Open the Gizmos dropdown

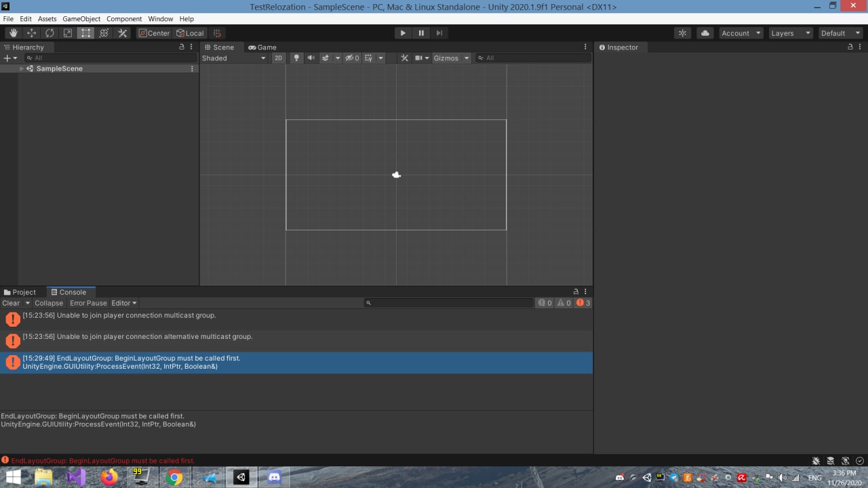coord(452,58)
